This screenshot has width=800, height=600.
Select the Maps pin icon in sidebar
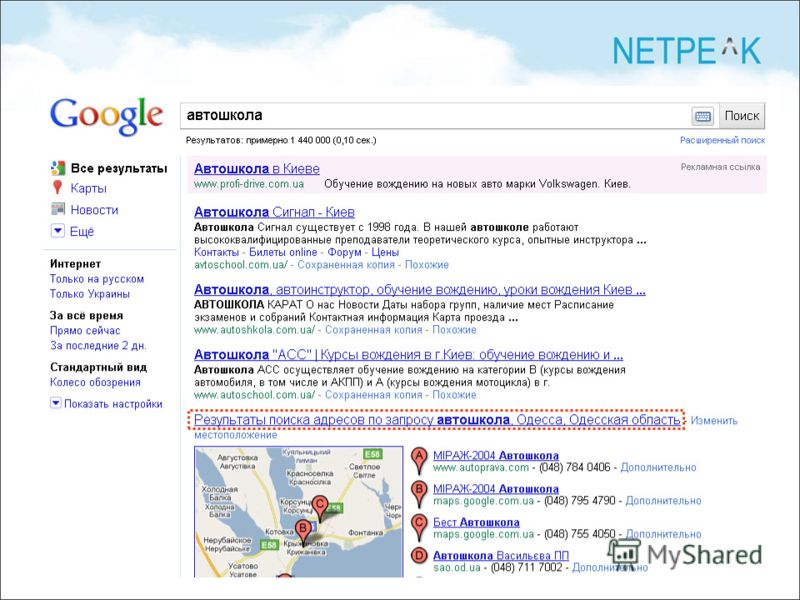click(58, 188)
